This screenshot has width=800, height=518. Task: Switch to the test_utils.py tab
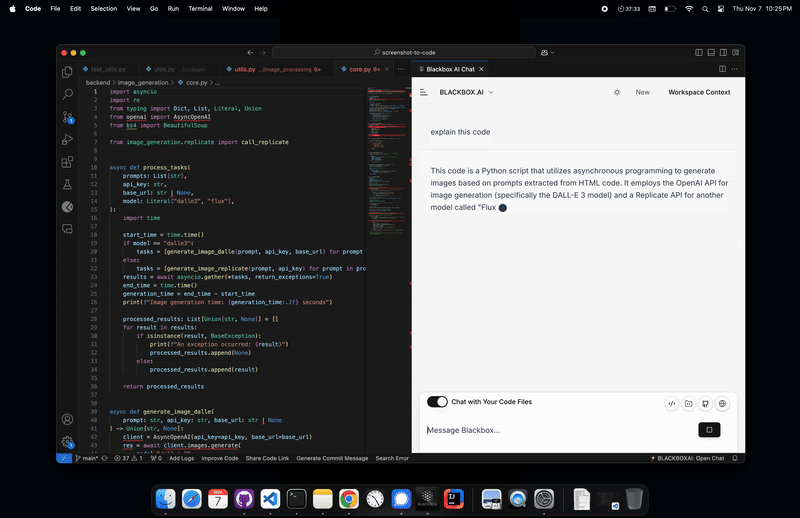pos(108,69)
